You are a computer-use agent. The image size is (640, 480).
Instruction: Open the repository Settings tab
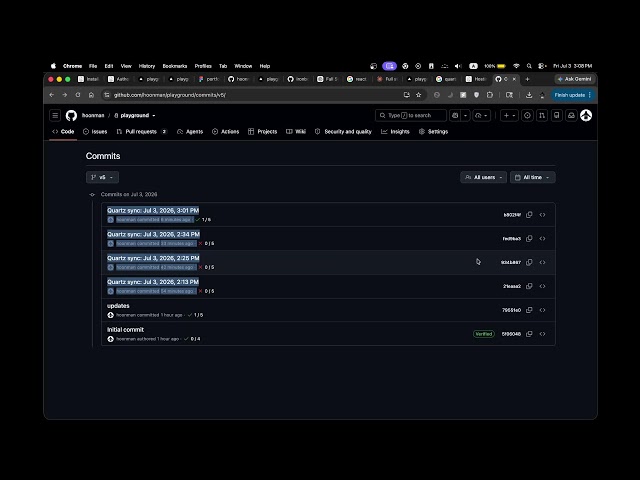coord(433,131)
